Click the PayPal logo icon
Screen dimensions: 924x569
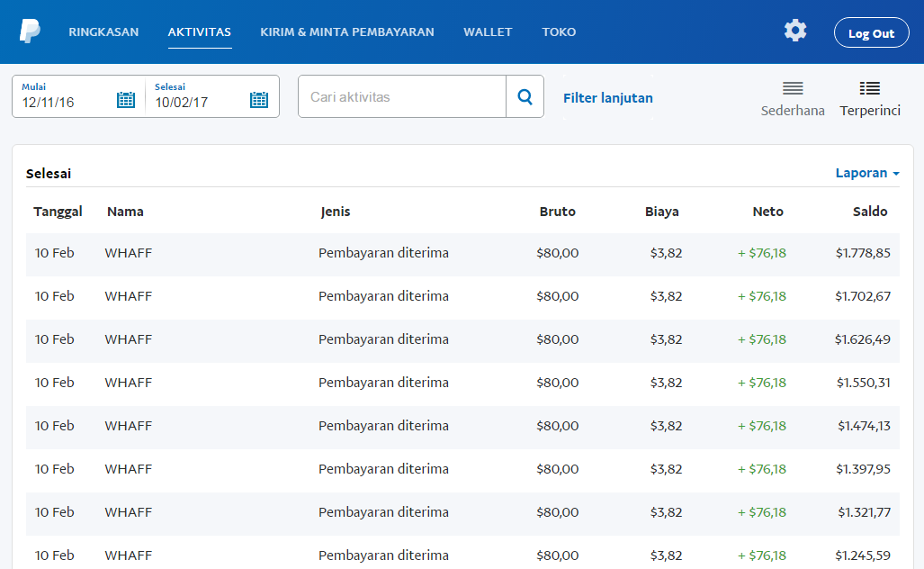pyautogui.click(x=30, y=32)
